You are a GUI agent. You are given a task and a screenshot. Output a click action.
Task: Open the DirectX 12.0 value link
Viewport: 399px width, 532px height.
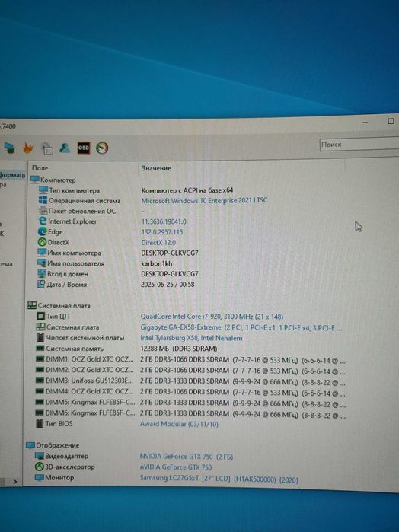tap(158, 243)
